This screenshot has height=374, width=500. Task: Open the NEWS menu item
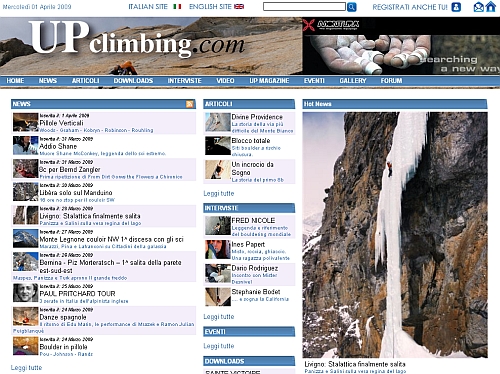point(48,81)
